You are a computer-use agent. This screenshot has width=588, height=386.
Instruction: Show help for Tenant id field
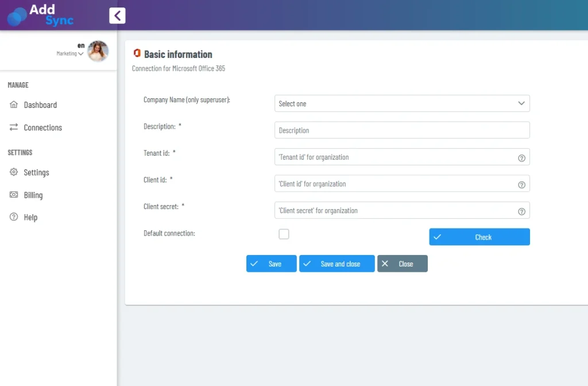(521, 158)
